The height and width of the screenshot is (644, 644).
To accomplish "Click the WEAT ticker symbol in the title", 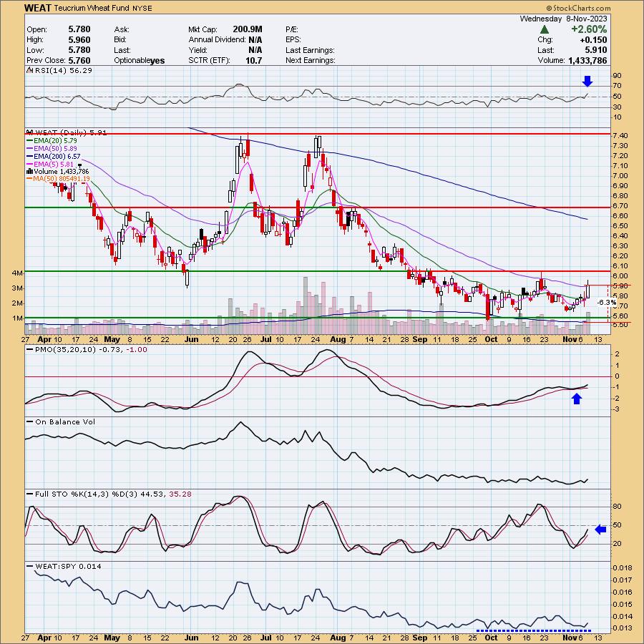I will point(38,8).
